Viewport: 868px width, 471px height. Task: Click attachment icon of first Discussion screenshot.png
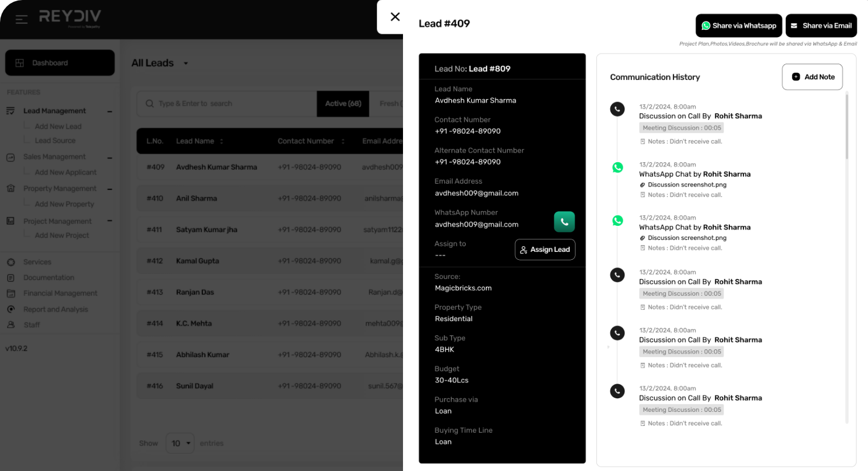643,185
